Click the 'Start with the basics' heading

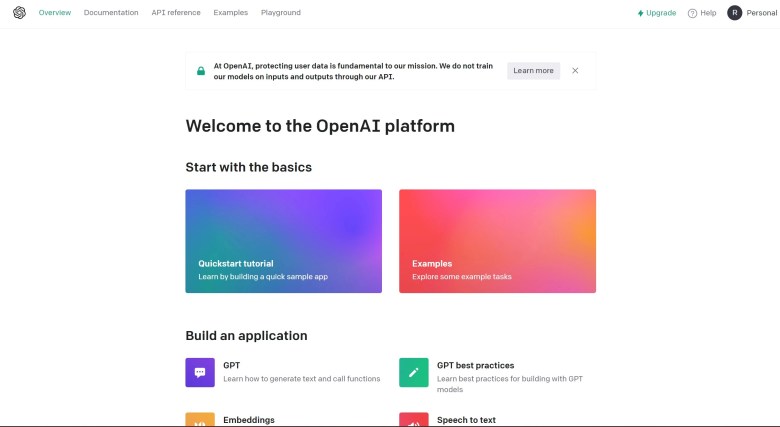tap(249, 167)
